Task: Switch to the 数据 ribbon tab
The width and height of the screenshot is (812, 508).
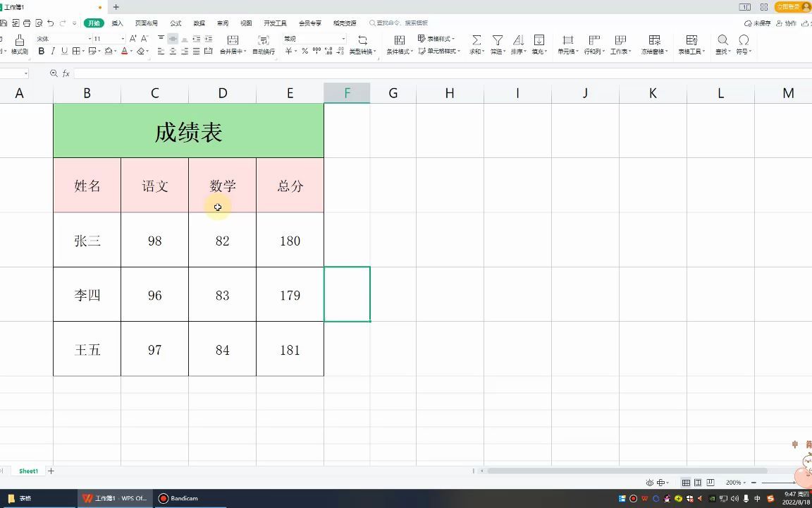Action: (x=199, y=23)
